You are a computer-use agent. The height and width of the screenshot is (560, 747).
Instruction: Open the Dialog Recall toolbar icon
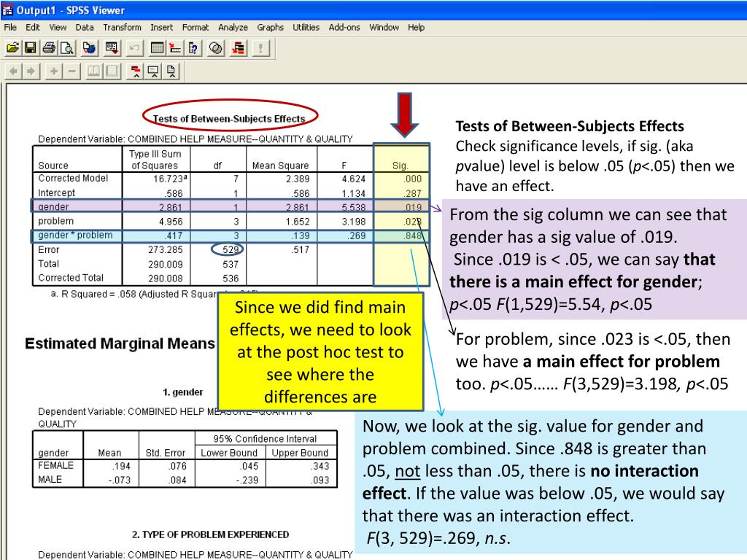click(112, 48)
